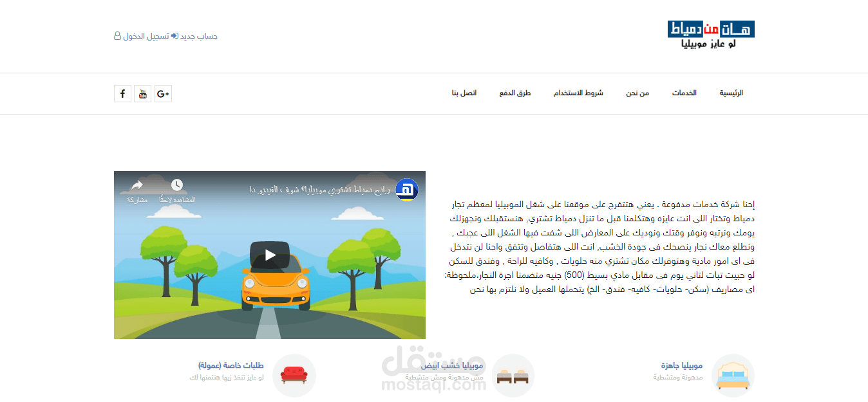Open اتصل بنا menu item

464,93
